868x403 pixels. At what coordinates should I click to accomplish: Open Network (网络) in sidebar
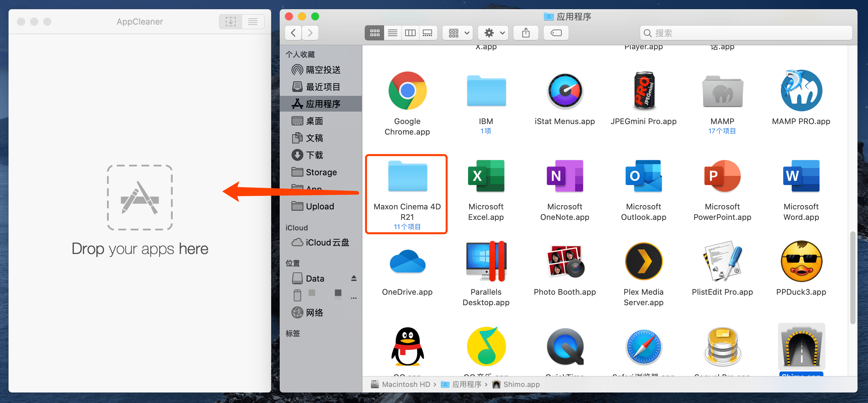(x=320, y=312)
